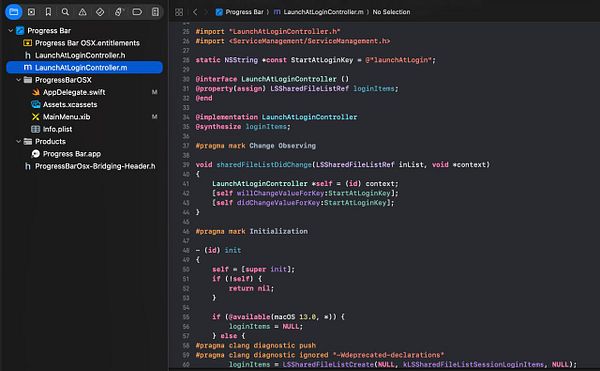600x371 pixels.
Task: Click ServiceManagement import line
Action: tap(293, 41)
